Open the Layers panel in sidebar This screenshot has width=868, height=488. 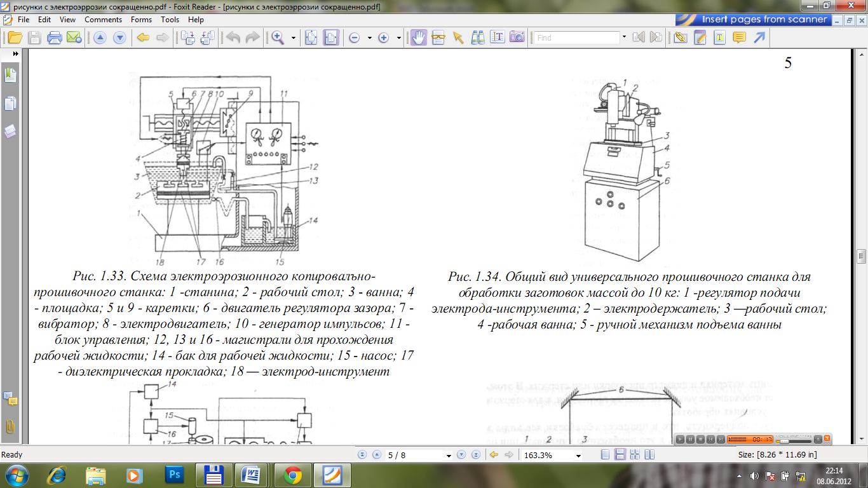pyautogui.click(x=10, y=132)
